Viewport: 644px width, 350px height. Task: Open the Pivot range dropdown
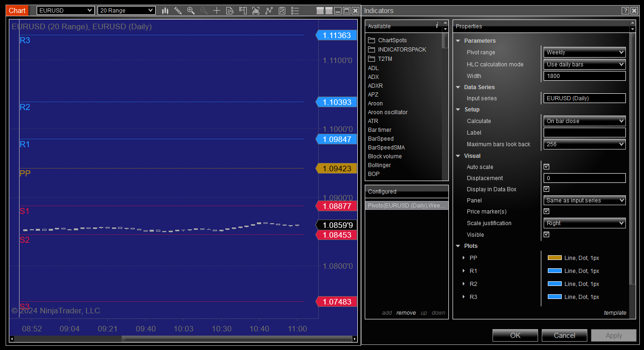[585, 52]
